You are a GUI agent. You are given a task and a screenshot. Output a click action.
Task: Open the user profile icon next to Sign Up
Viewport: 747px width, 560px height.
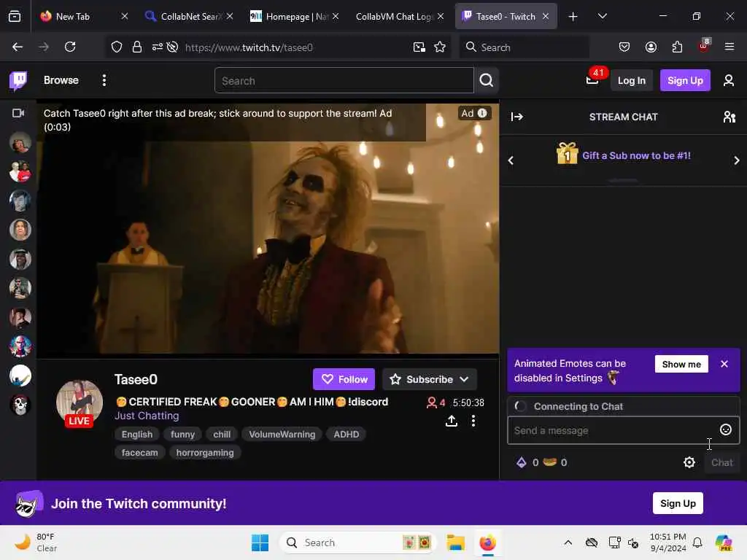pos(729,80)
